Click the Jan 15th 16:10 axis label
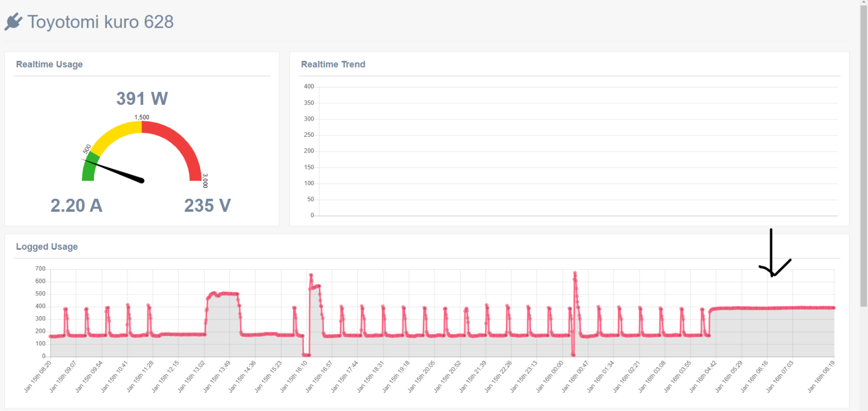 [x=293, y=376]
